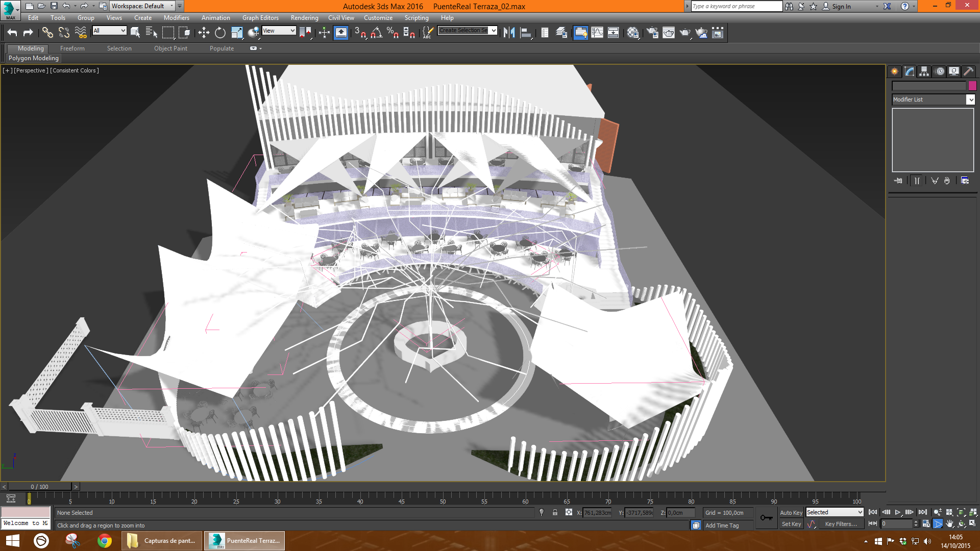Screen dimensions: 980x551
Task: Open Render Setup teapot icon
Action: (x=652, y=33)
